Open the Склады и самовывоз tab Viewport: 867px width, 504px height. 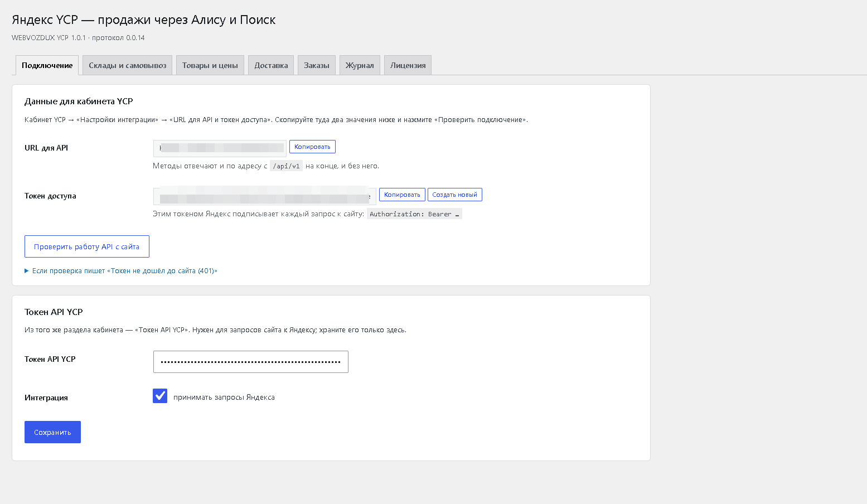[128, 65]
